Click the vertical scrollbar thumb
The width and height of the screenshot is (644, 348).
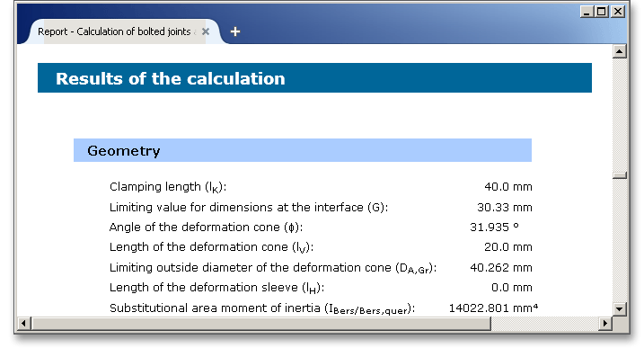620,175
